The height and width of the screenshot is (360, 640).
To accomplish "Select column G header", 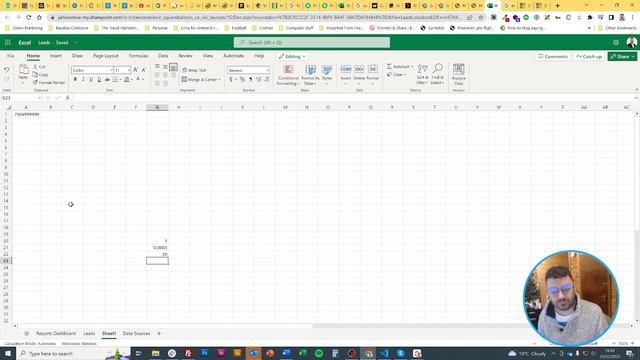I will [157, 107].
